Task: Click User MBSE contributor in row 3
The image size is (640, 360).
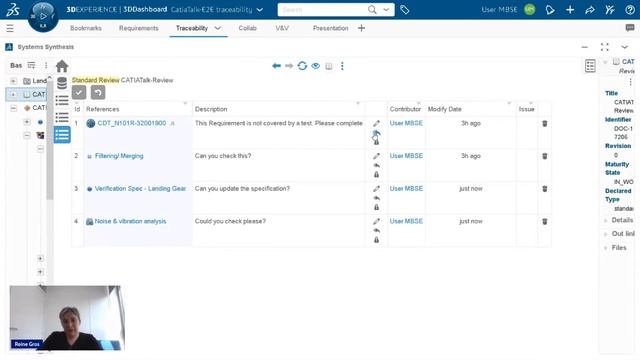Action: coord(406,189)
